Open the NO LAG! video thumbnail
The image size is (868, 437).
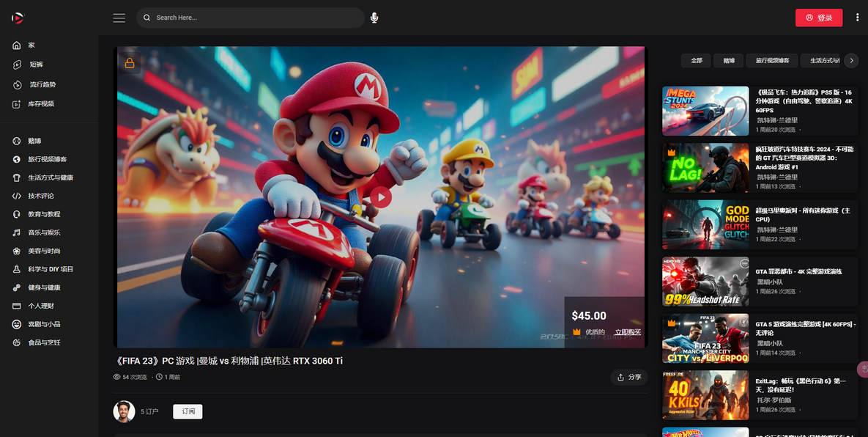coord(705,168)
